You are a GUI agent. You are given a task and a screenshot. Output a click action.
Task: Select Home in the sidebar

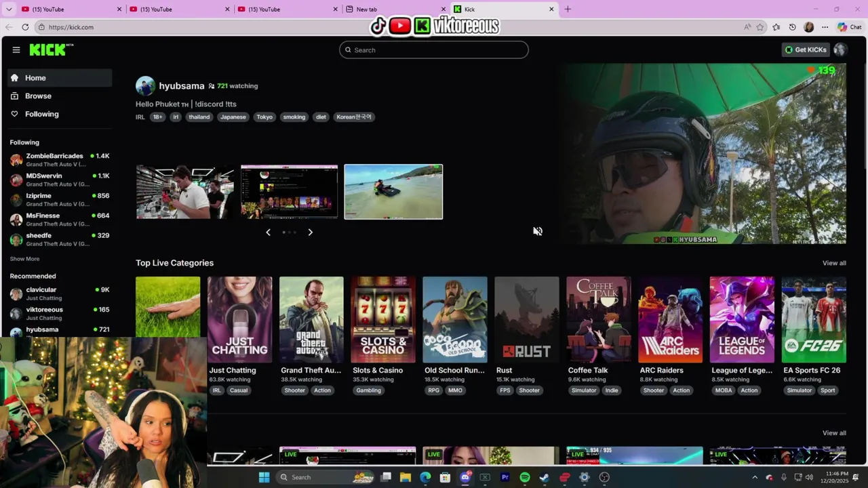60,78
